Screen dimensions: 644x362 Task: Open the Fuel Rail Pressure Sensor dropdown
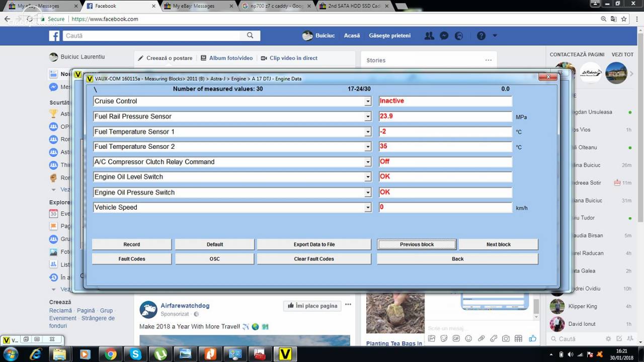[368, 117]
